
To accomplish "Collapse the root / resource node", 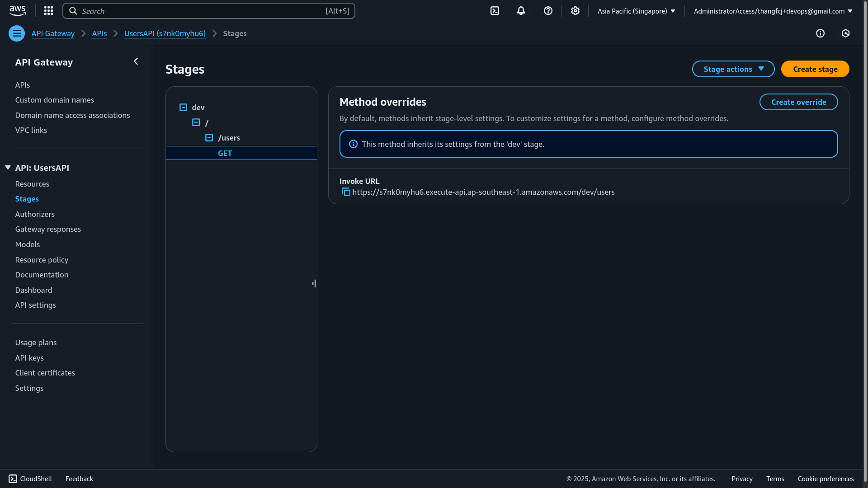I will [x=196, y=122].
